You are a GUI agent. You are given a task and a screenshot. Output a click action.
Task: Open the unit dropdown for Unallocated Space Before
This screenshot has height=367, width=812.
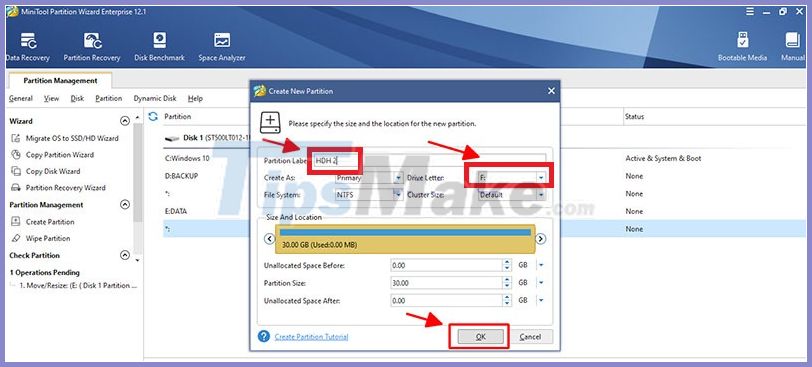[x=541, y=266]
